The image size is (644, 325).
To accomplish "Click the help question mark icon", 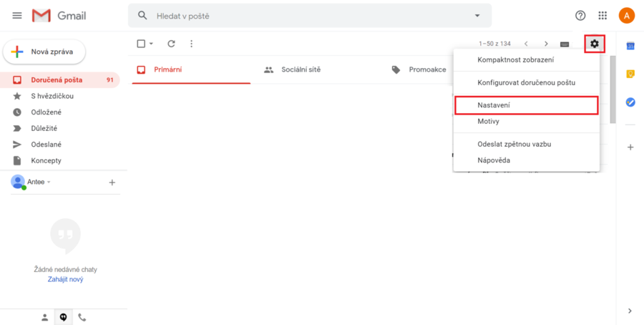I will coord(580,16).
